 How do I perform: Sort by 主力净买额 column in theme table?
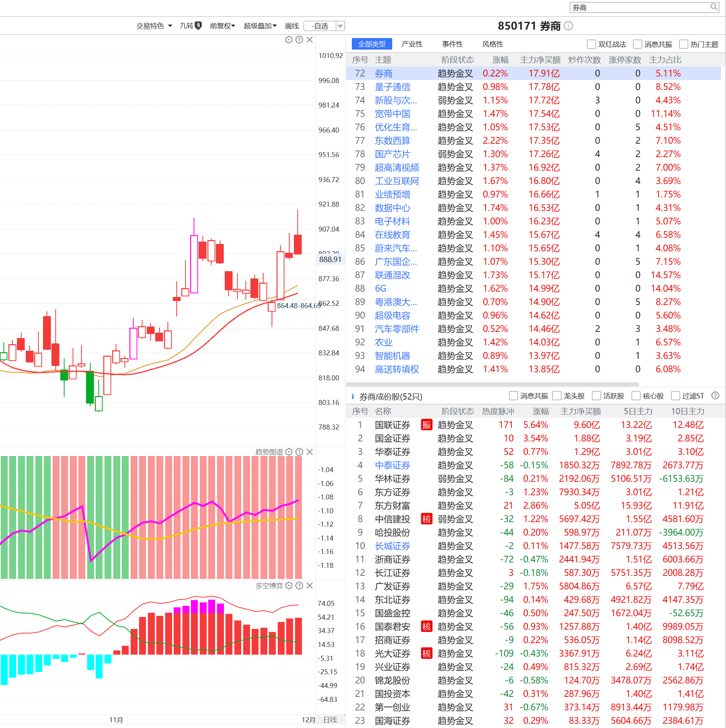(x=540, y=60)
